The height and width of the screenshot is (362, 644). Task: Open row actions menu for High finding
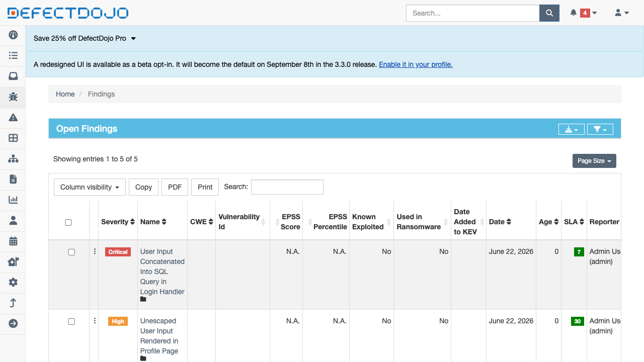pyautogui.click(x=95, y=321)
